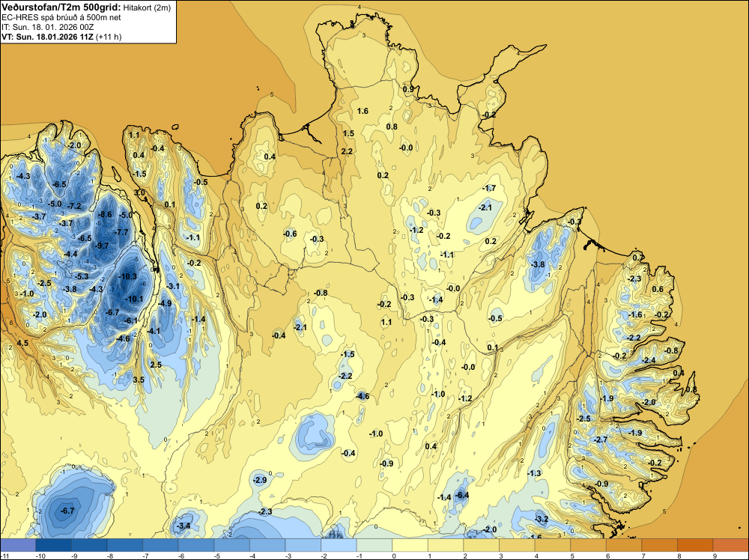Click the 2.2 temperature value
749x560 pixels.
(347, 151)
